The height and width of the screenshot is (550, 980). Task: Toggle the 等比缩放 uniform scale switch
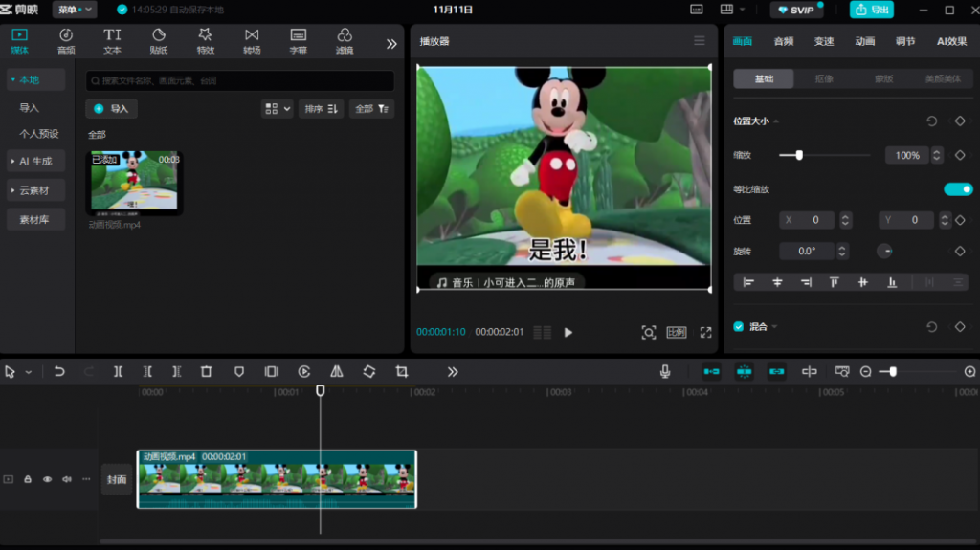(957, 189)
